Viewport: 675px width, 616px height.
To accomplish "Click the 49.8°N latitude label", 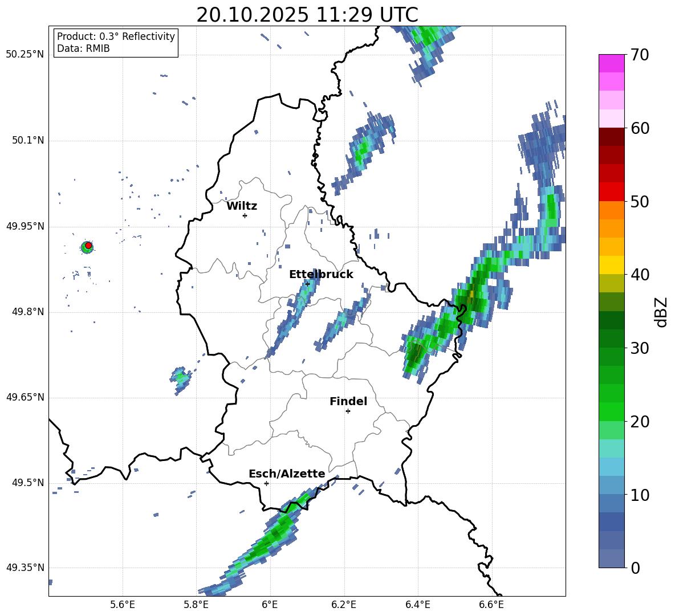I will [x=27, y=312].
